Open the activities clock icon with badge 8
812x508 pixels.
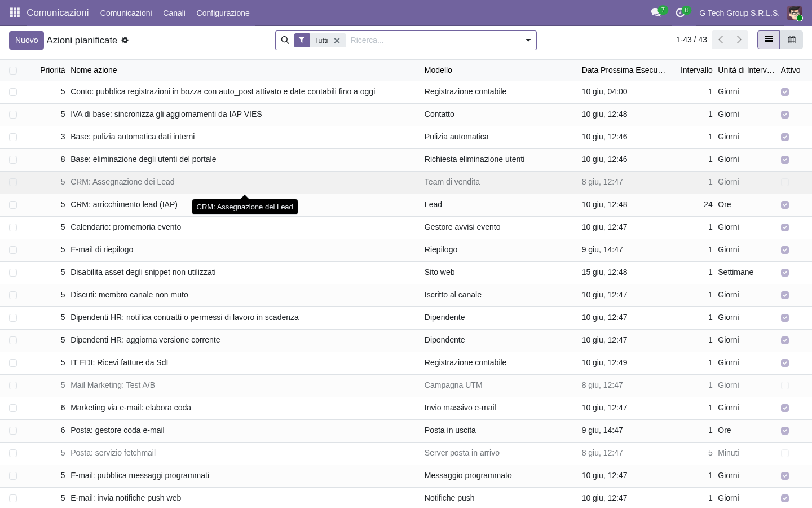(681, 12)
